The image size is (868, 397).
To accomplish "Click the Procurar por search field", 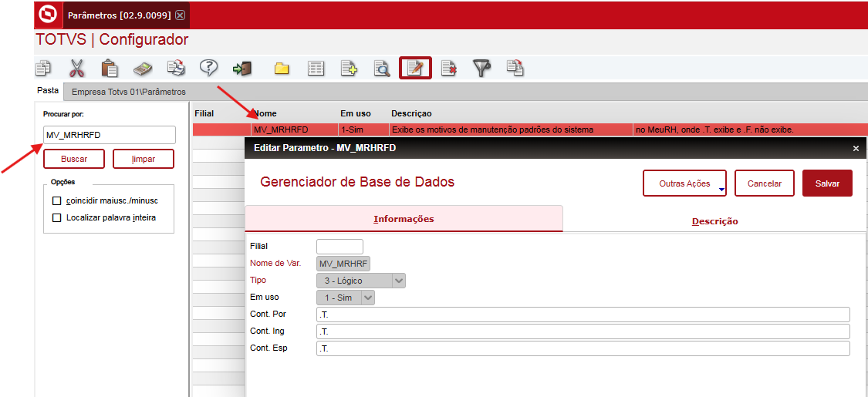I will click(x=110, y=135).
